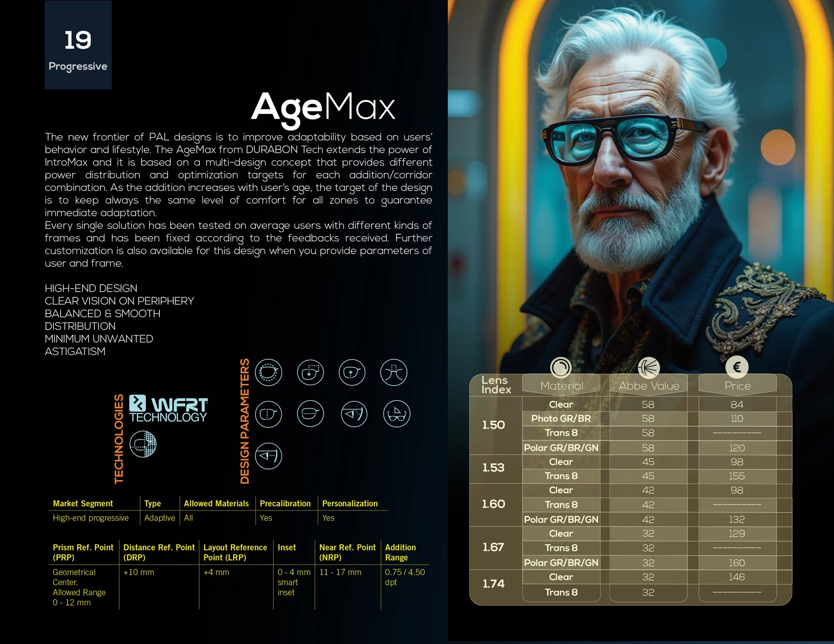Click the Material swirl icon above table

[561, 368]
